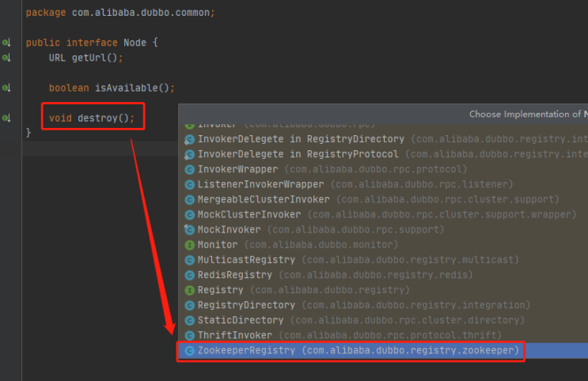This screenshot has height=381, width=588.
Task: Click class icon next to RegistryDirectory
Action: pyautogui.click(x=189, y=305)
